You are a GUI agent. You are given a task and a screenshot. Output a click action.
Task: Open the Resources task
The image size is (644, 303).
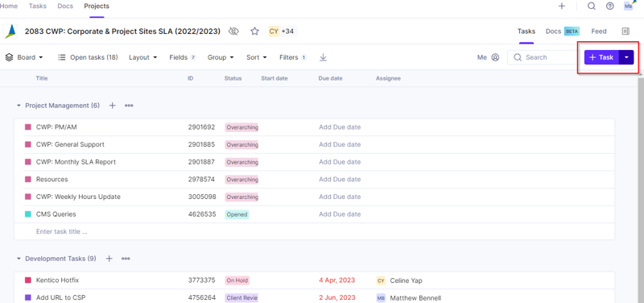coord(52,180)
